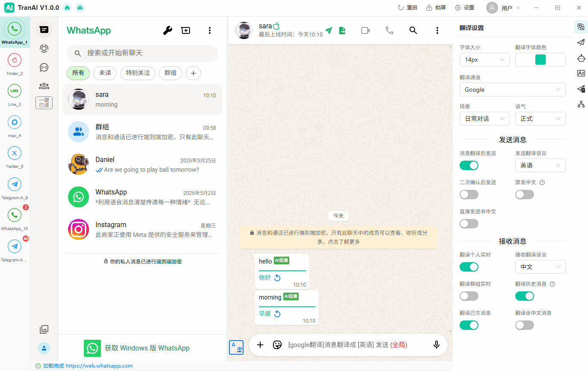This screenshot has width=588, height=371.
Task: Toggle 翻译个人实时 switch
Action: click(x=469, y=267)
